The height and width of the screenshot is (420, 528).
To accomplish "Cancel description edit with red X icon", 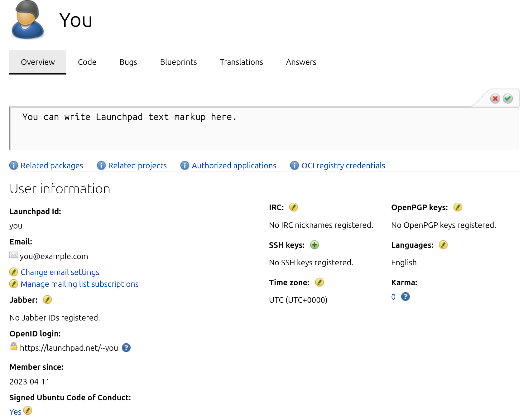I will click(x=495, y=99).
